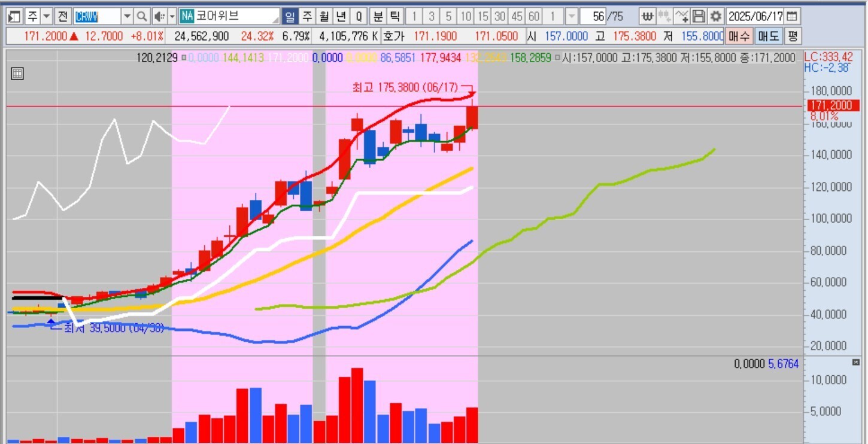Click the bar count field showing 56
Screen dimensions: 868x444
click(593, 16)
